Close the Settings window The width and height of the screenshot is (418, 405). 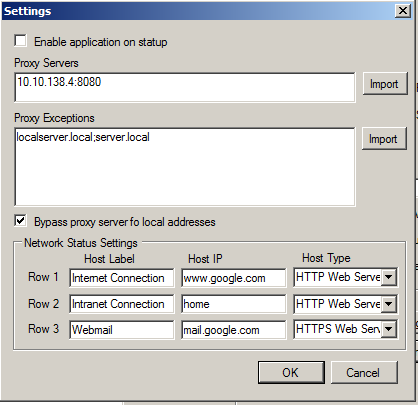tap(403, 11)
